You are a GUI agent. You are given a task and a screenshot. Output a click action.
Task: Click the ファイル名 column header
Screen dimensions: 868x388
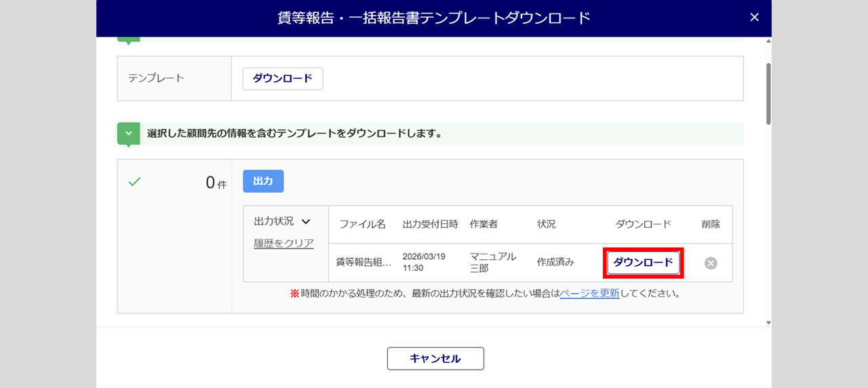[362, 225]
